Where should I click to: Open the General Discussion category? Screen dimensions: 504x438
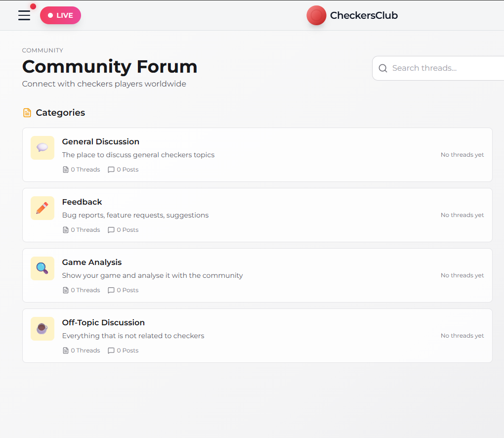(x=100, y=141)
